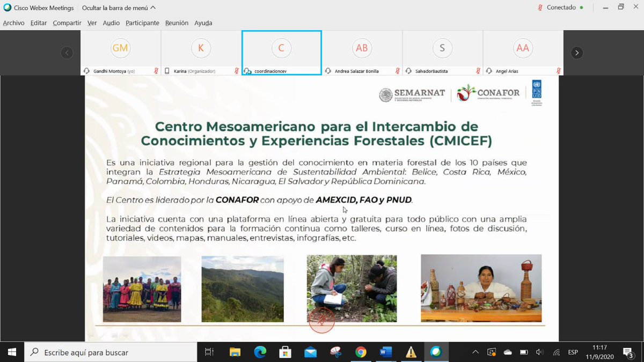Go to previous participants with left arrow
644x362 pixels.
coord(67,53)
